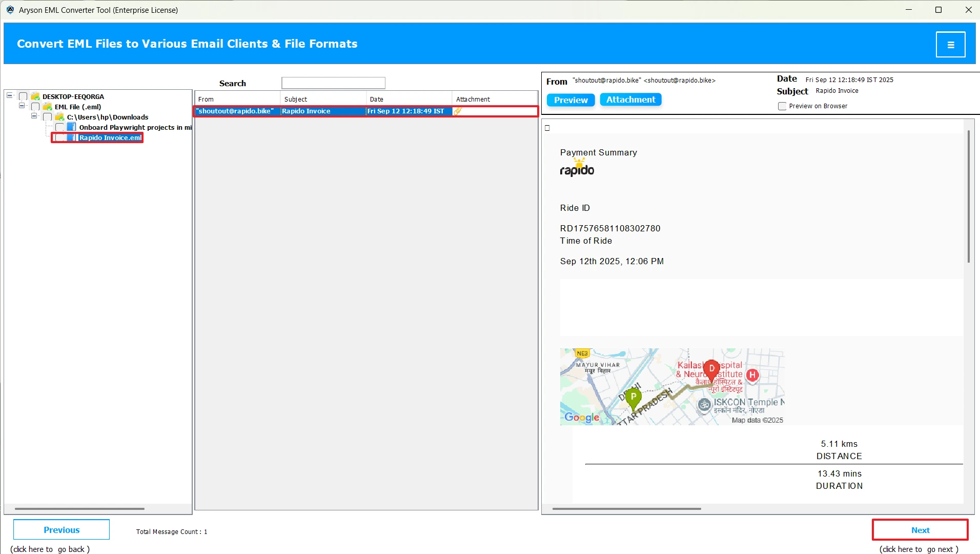
Task: Click the 13.43 mins duration value
Action: [840, 473]
